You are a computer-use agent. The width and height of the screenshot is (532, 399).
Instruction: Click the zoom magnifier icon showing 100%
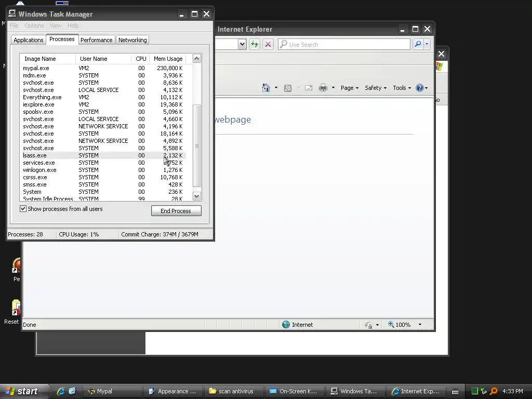point(391,324)
